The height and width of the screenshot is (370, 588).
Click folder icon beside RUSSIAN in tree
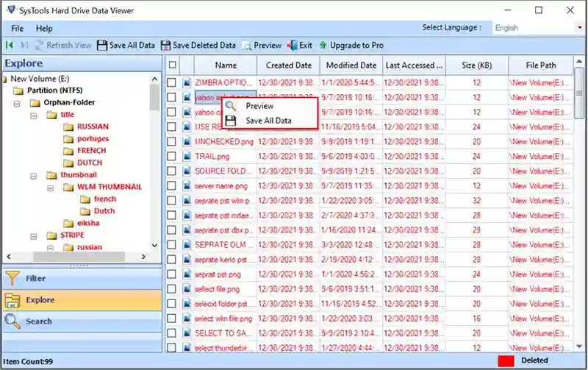[x=68, y=127]
